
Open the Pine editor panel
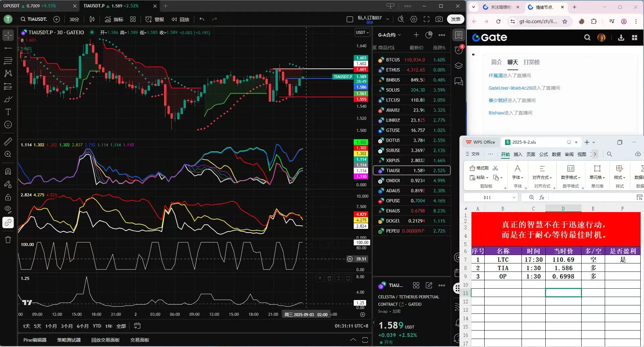point(35,340)
